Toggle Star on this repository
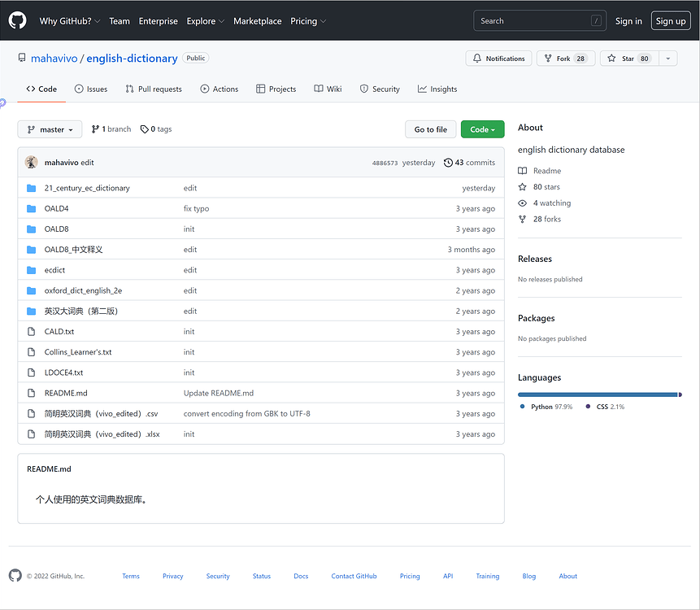Viewport: 700px width, 610px height. point(626,59)
